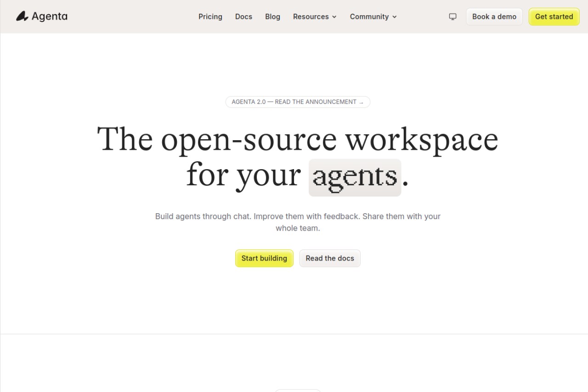Click the Book a demo button
588x392 pixels.
point(494,17)
